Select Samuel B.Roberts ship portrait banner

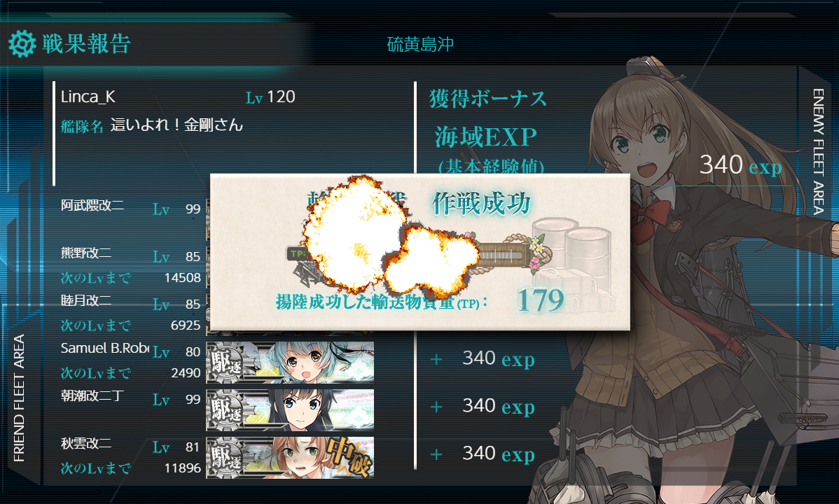click(290, 363)
